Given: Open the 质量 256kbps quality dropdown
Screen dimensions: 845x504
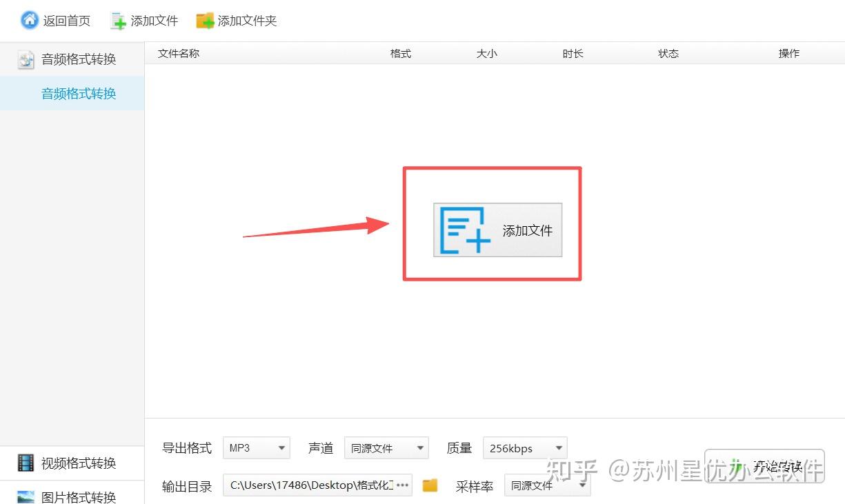Looking at the screenshot, I should pyautogui.click(x=524, y=447).
